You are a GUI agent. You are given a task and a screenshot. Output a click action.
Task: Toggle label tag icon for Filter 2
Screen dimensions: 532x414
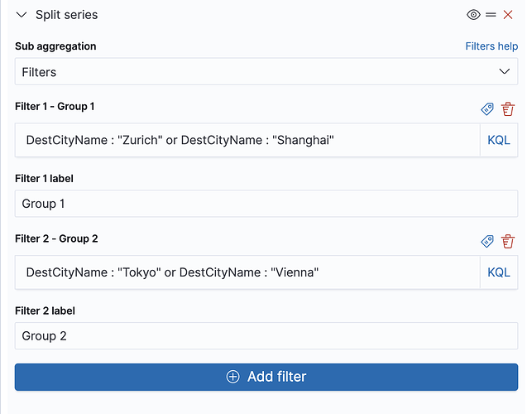487,241
